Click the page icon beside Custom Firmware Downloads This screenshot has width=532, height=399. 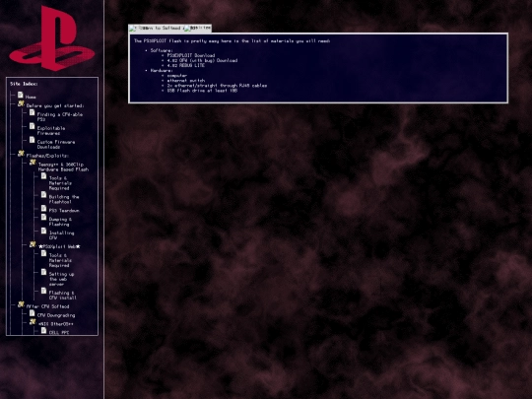pos(32,140)
